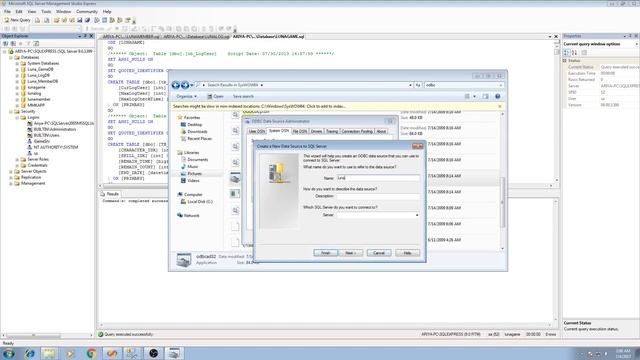Select the MMKAPP database in Object Explorer
The image size is (640, 360).
click(x=36, y=105)
